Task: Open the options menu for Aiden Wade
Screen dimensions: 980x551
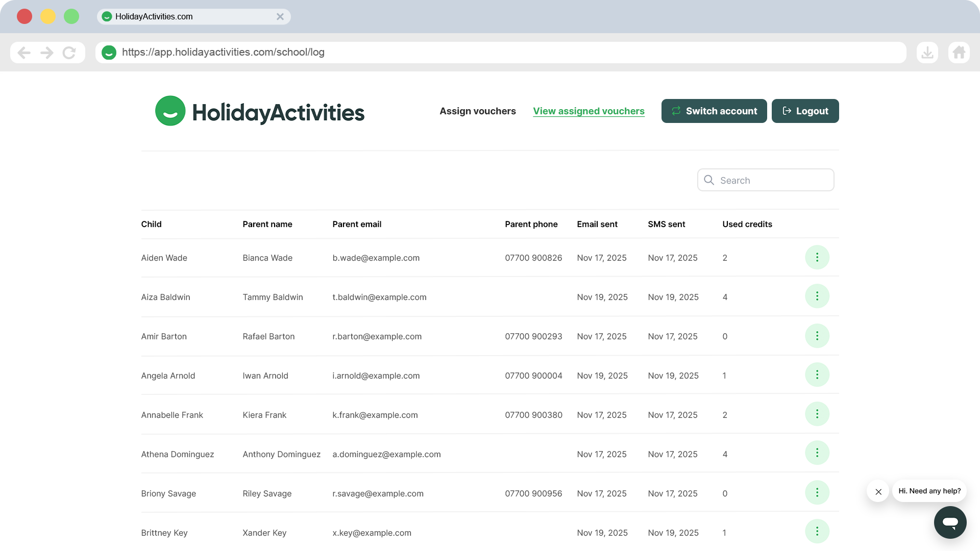Action: point(817,258)
